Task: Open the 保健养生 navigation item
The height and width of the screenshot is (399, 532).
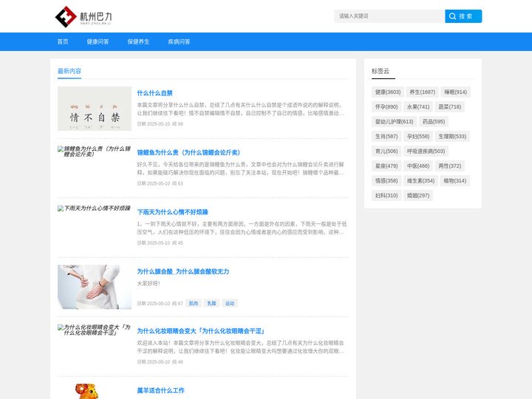Action: click(x=138, y=41)
